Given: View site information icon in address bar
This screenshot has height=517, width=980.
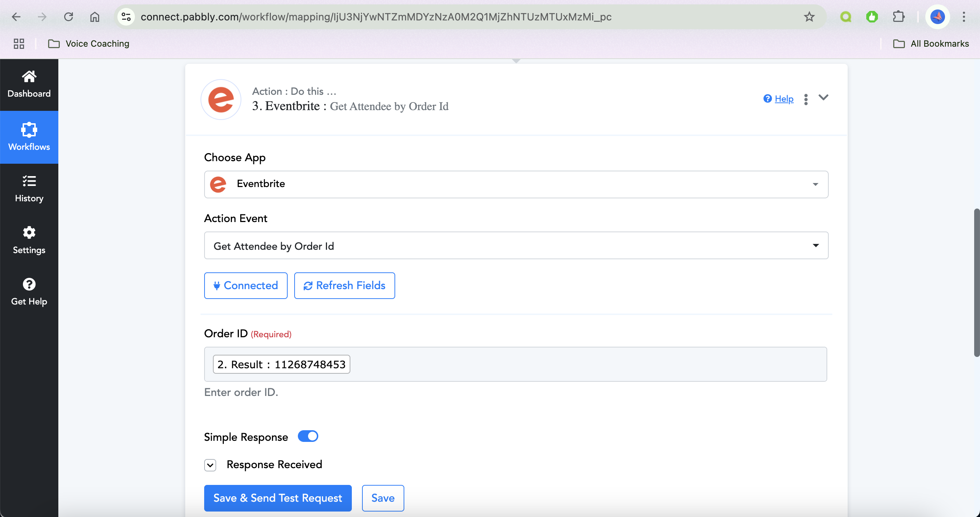Looking at the screenshot, I should point(126,17).
